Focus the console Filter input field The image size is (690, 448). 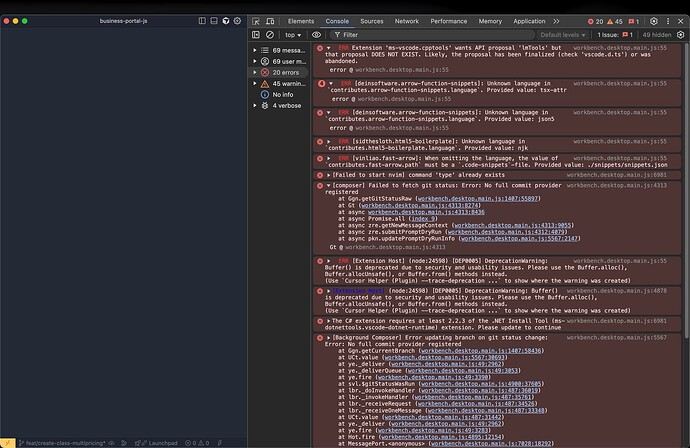click(x=433, y=35)
